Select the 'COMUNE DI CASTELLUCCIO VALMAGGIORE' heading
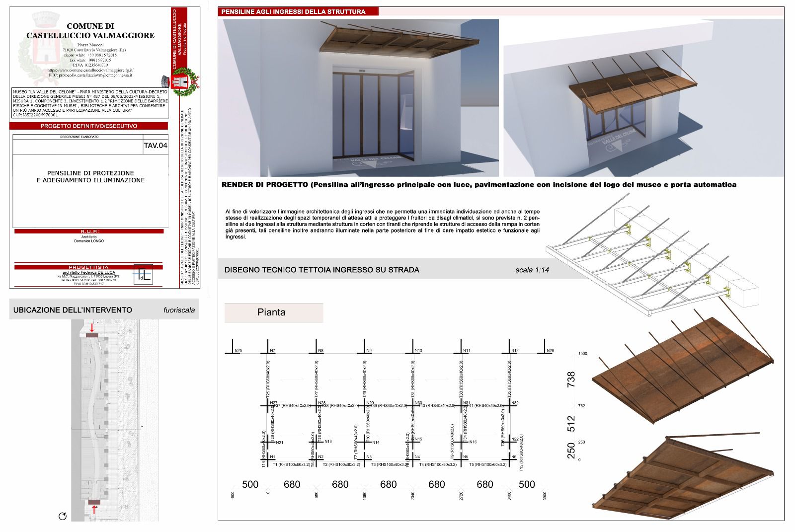 (90, 31)
